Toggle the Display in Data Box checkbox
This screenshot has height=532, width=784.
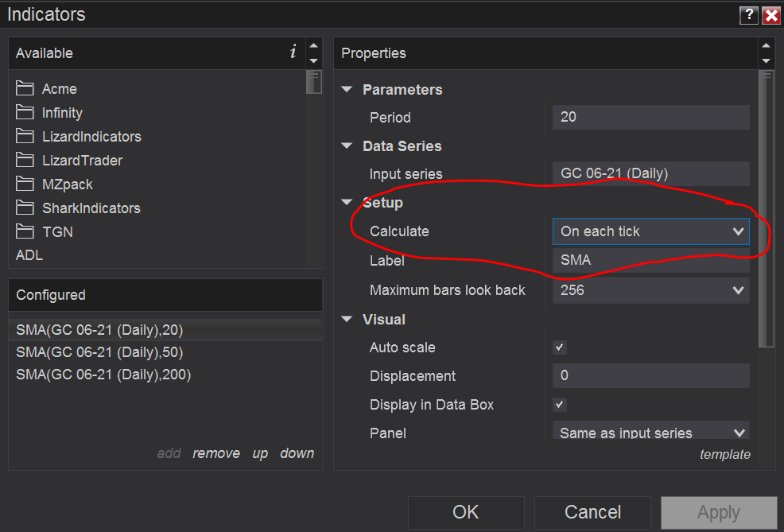click(560, 404)
